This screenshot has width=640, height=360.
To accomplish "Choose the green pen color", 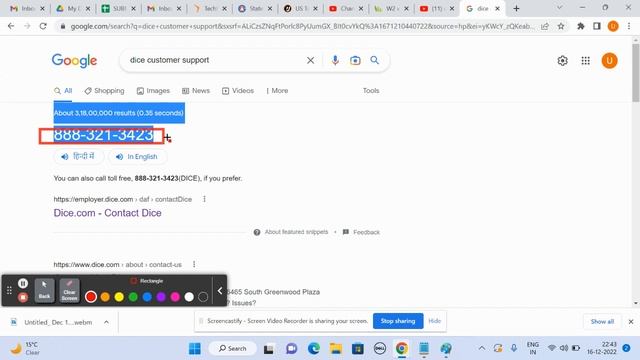I will pyautogui.click(x=133, y=297).
